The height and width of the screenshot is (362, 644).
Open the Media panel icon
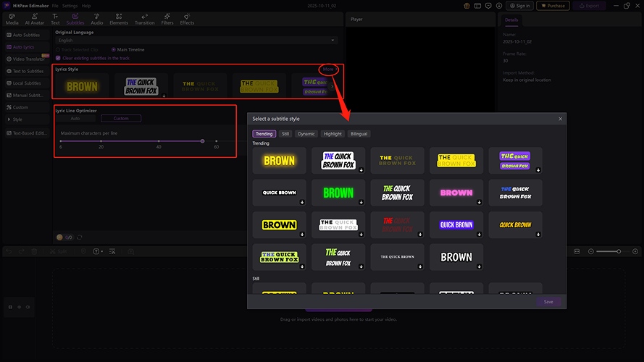tap(12, 17)
